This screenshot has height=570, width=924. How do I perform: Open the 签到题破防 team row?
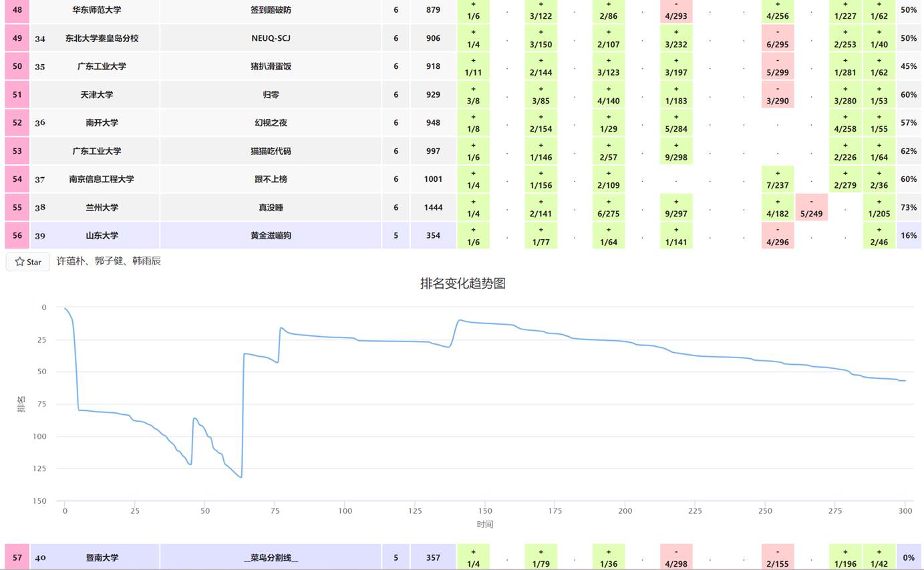271,10
